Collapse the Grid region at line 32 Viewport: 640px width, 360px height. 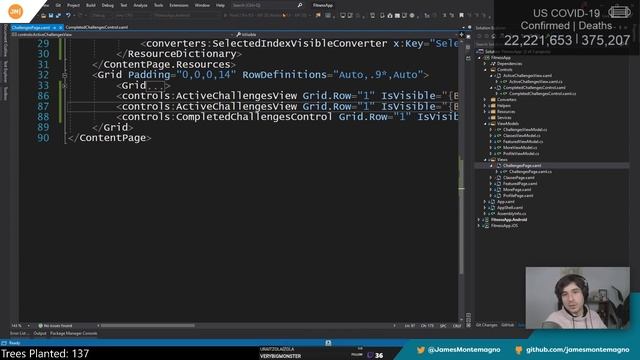pos(64,75)
